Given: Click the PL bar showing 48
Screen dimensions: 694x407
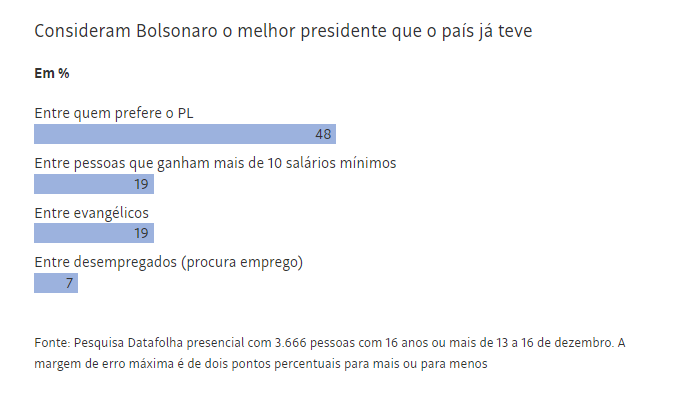Looking at the screenshot, I should (185, 134).
